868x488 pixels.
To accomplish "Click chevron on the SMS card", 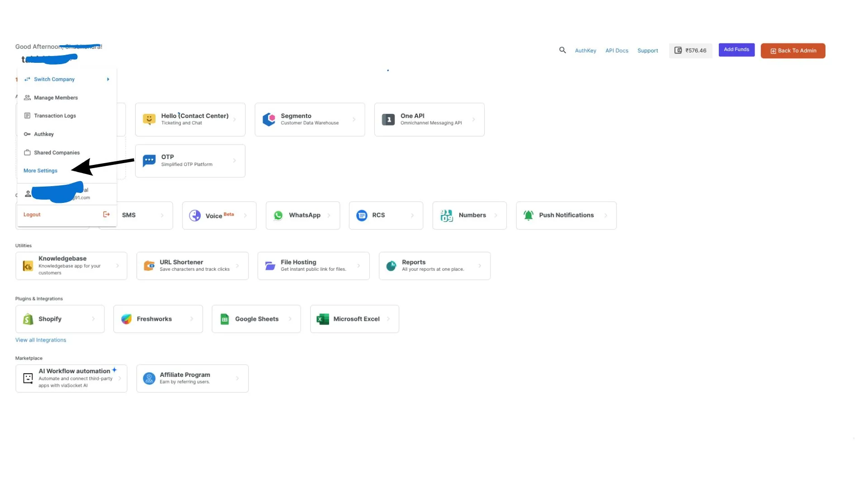I will tap(162, 216).
